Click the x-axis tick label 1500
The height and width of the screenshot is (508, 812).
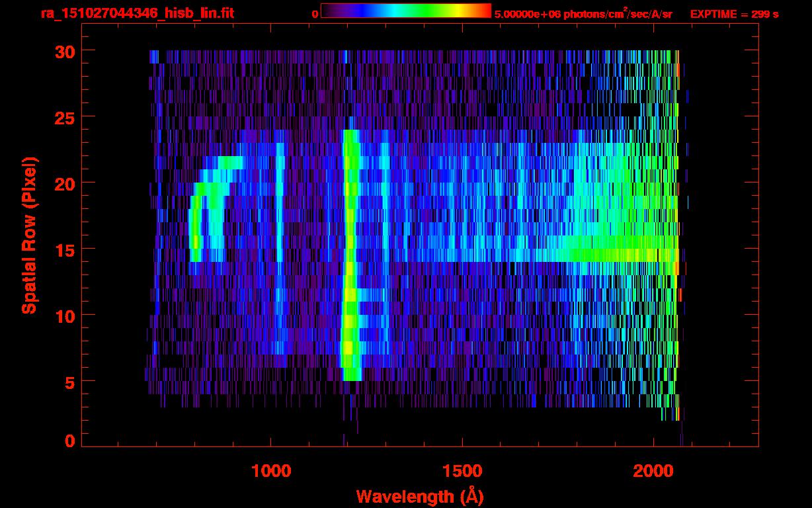462,471
